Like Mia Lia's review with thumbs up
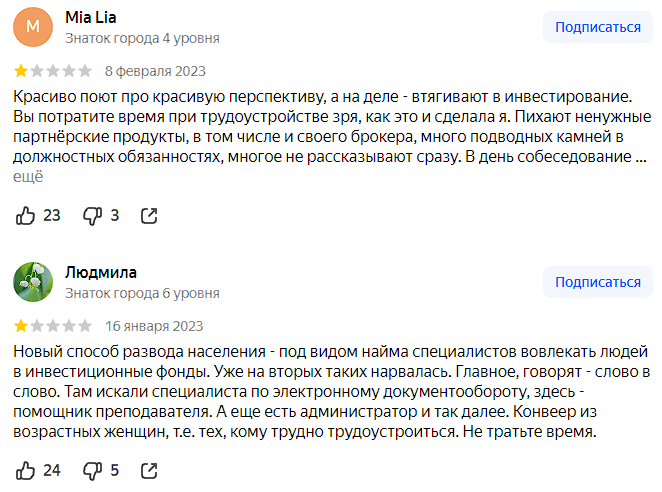The image size is (662, 492). 27,215
